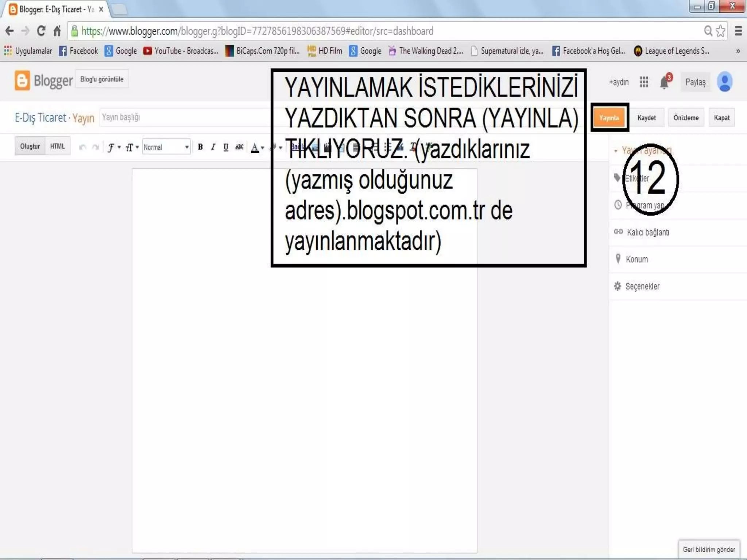Screen dimensions: 747x560
Task: Open the YouTube - Broadcas... bookmark
Action: 181,51
